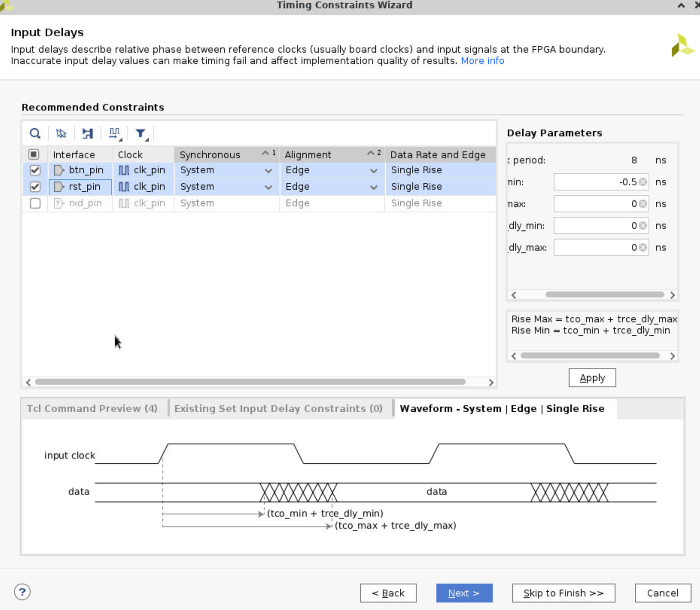Open Synchronous dropdown for btn_pin row
Image resolution: width=700 pixels, height=610 pixels.
(268, 171)
